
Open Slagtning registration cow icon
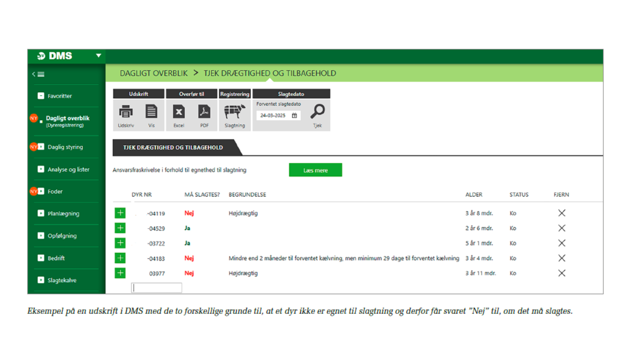235,112
